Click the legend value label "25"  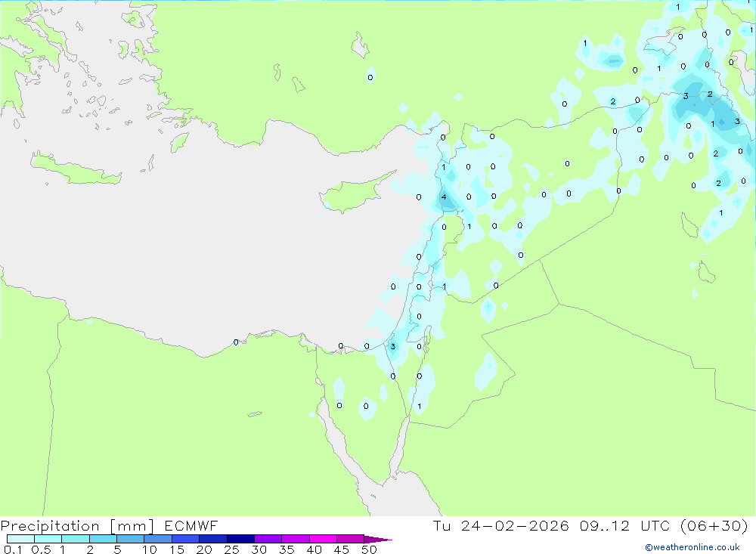[x=231, y=549]
